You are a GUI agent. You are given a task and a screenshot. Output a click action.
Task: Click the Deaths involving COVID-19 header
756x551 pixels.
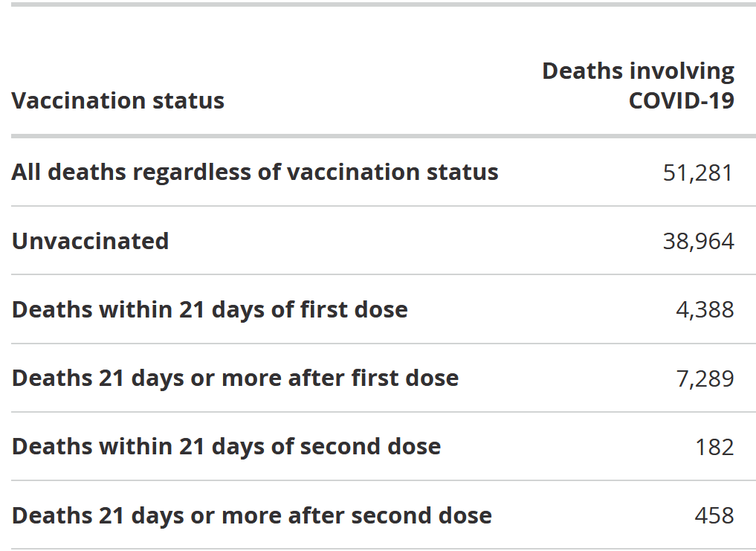click(x=638, y=86)
